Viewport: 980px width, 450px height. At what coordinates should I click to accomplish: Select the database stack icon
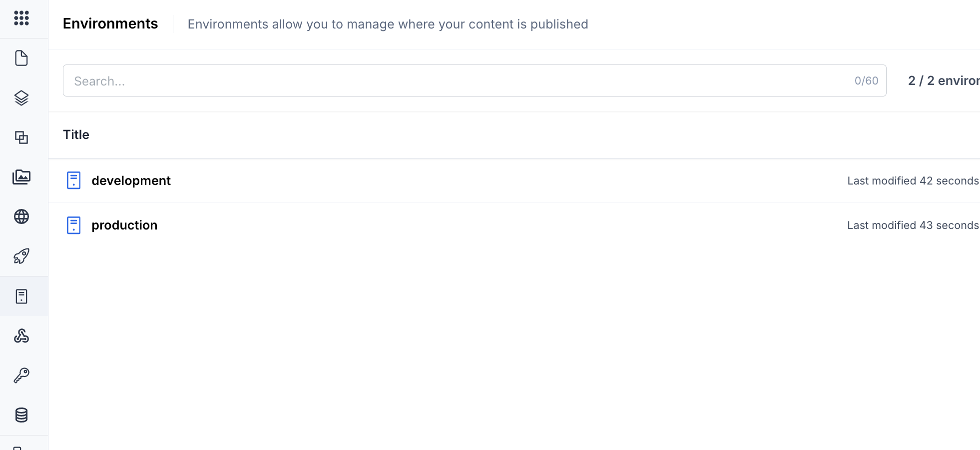click(21, 415)
